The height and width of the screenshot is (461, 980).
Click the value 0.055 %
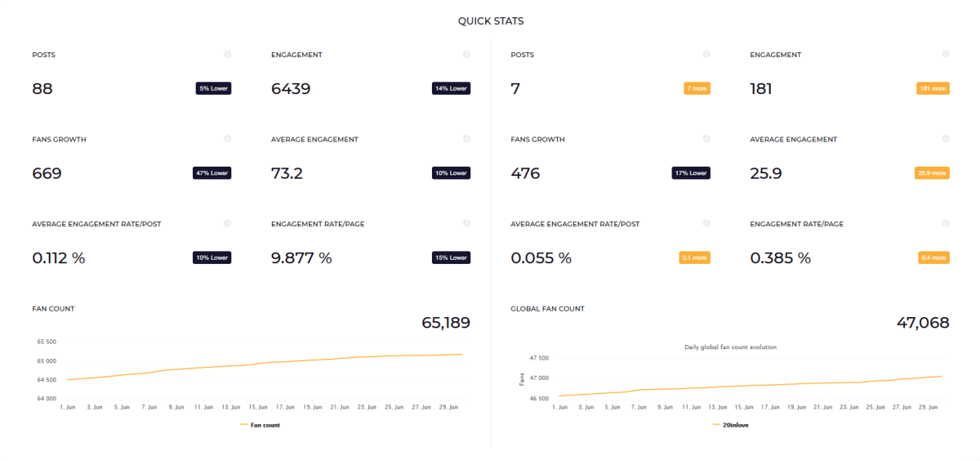pyautogui.click(x=541, y=258)
